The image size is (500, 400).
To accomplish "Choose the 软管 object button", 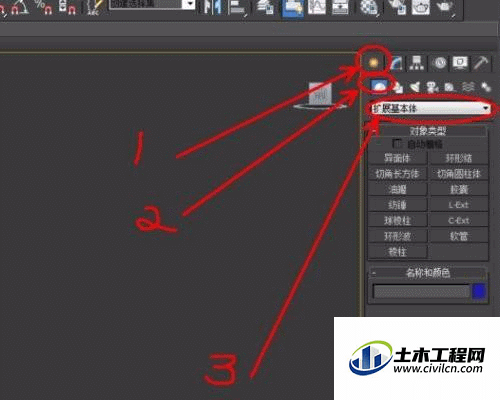I will pos(459,236).
